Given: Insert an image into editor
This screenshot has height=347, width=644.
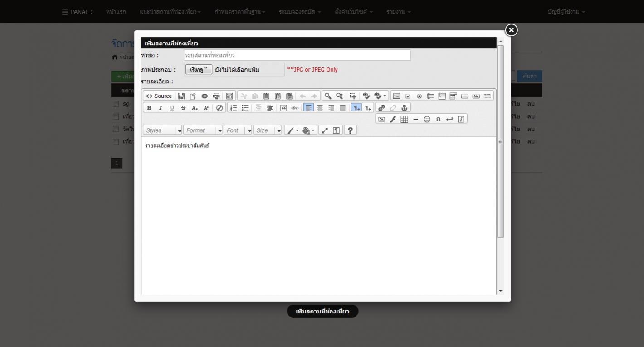Looking at the screenshot, I should [382, 119].
